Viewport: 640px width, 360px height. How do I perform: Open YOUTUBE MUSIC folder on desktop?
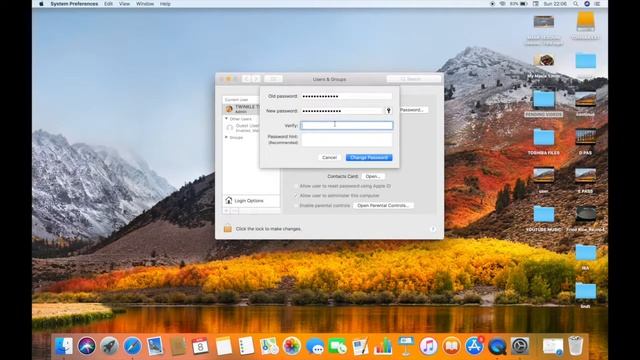(x=544, y=218)
